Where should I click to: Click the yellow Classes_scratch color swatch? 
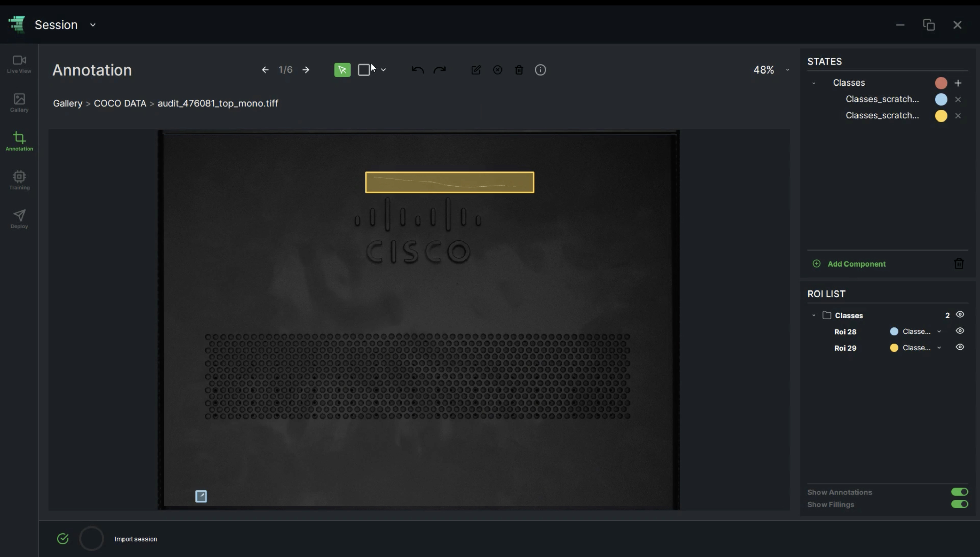[x=941, y=116]
